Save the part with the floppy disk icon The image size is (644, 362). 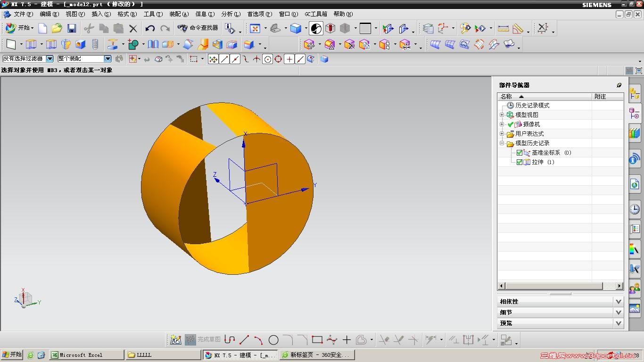coord(71,28)
